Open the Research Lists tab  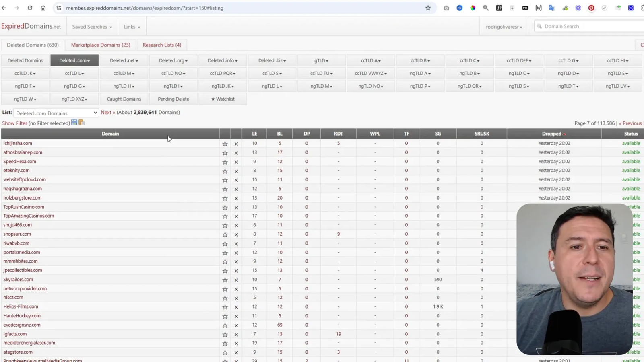(162, 45)
